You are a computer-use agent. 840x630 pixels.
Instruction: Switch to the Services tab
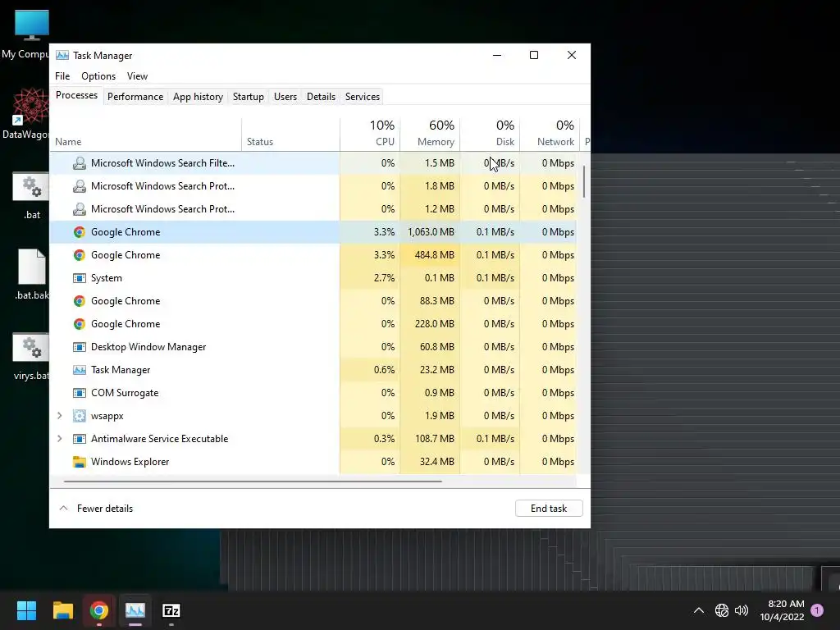coord(362,97)
